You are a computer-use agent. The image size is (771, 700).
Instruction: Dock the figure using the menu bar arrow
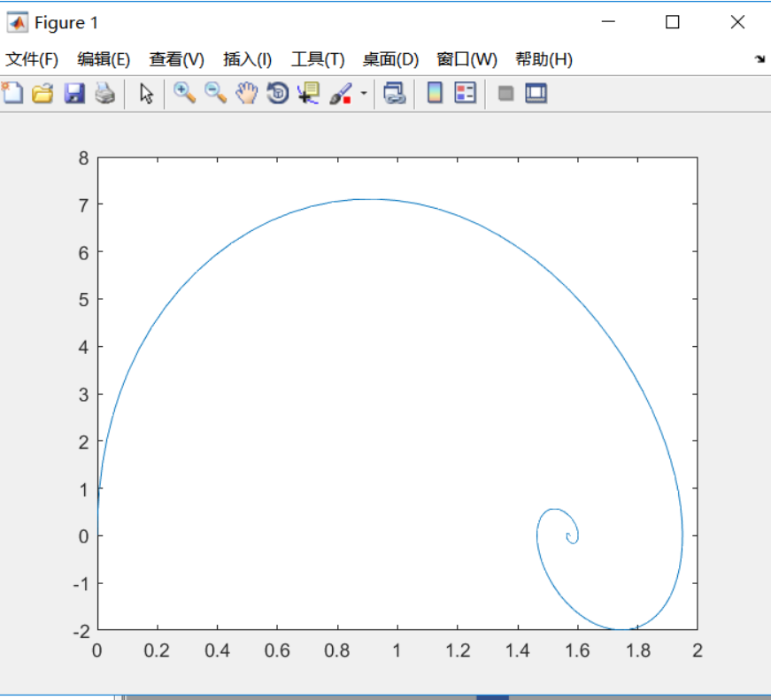click(x=759, y=59)
